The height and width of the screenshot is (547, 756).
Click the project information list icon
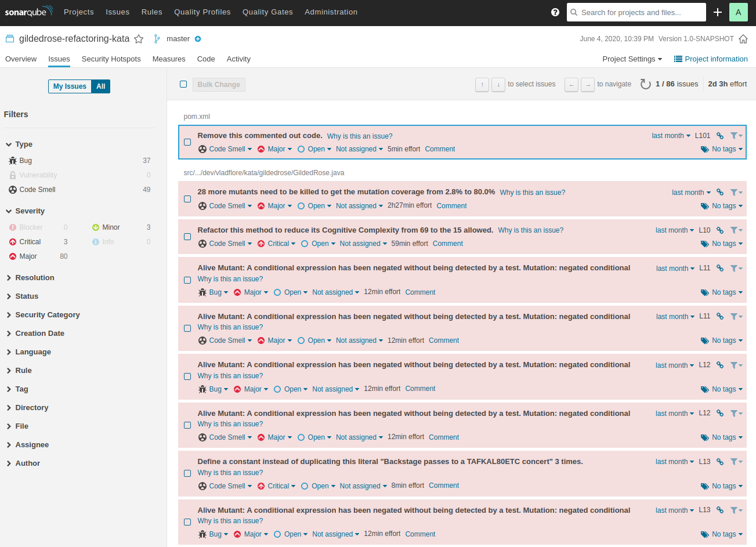[678, 59]
